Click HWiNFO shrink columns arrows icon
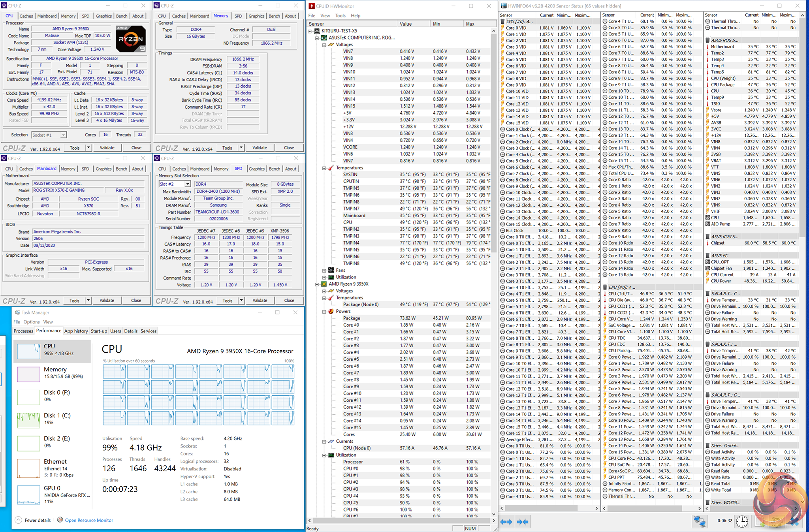Screen dimensions: 809x532 click(x=523, y=522)
